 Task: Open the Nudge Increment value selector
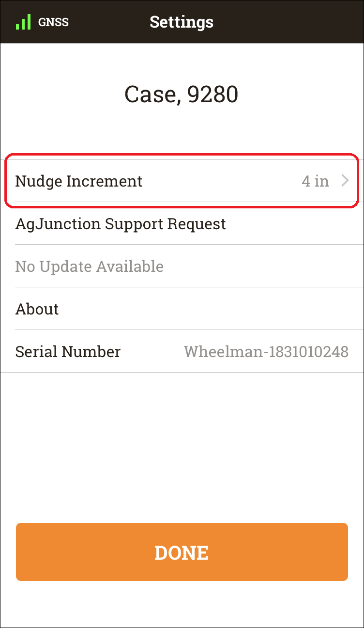tap(182, 181)
